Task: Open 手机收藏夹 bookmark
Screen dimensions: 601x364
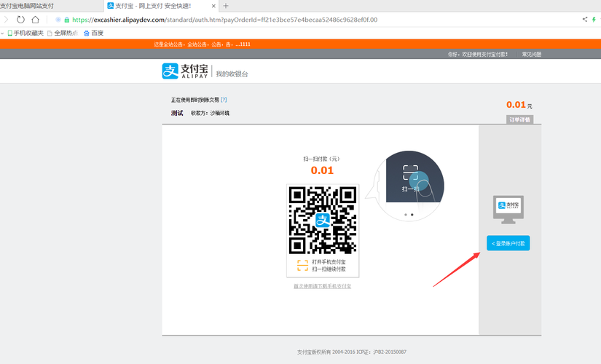Action: click(x=25, y=33)
